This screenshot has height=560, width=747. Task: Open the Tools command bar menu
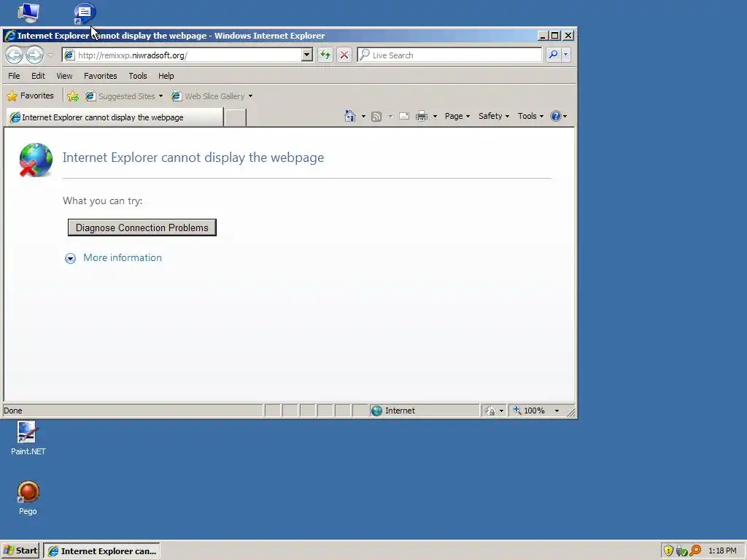click(x=530, y=116)
